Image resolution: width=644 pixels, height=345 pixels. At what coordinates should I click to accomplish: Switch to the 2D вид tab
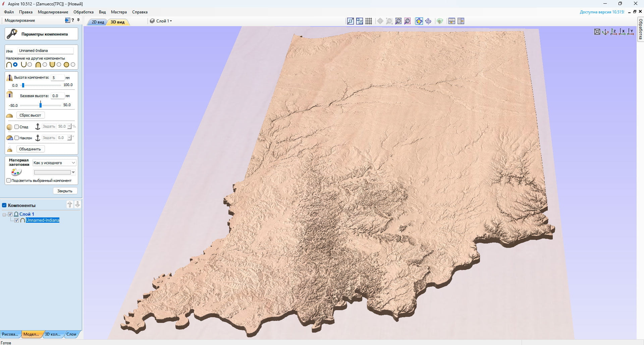tap(98, 22)
